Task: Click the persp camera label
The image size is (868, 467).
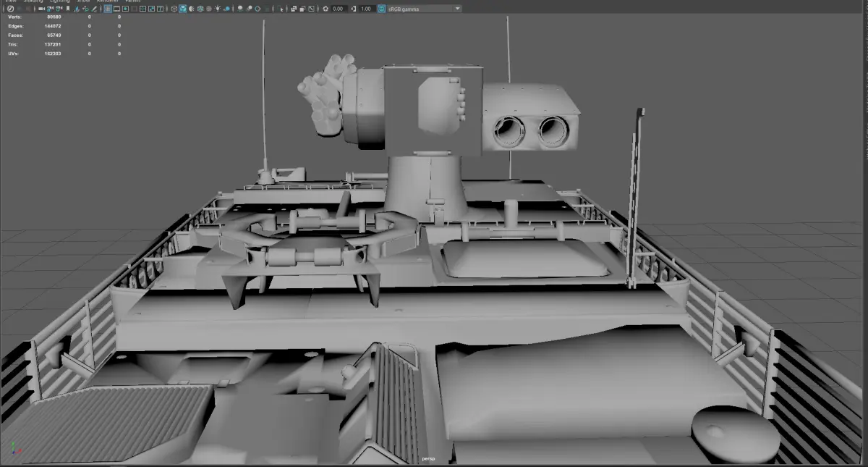Action: [x=430, y=458]
